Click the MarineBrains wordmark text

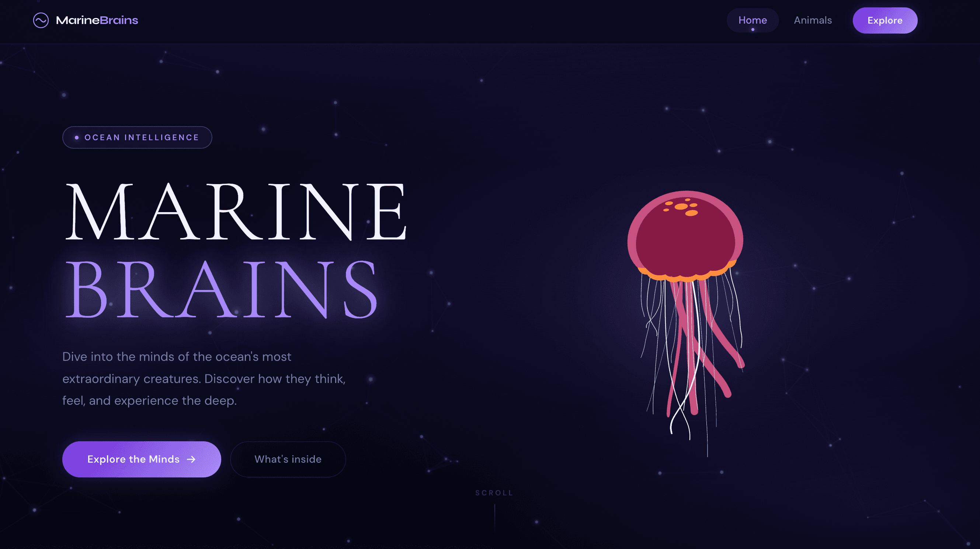97,20
